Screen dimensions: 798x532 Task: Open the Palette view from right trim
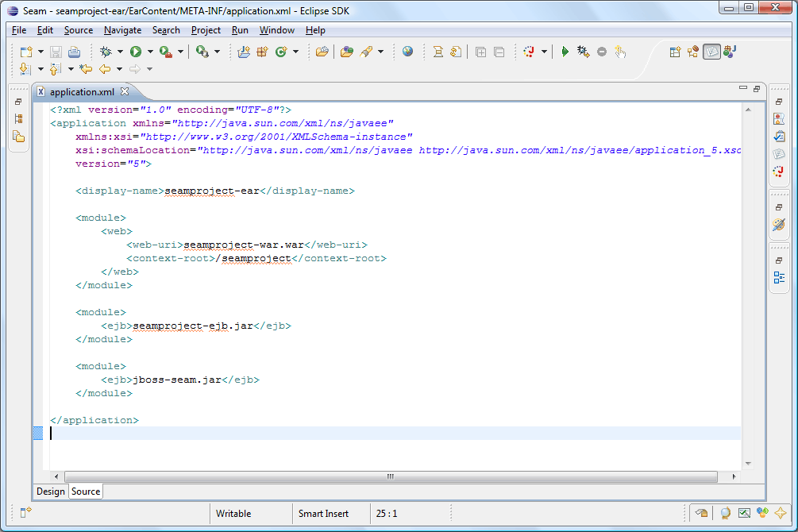point(779,224)
